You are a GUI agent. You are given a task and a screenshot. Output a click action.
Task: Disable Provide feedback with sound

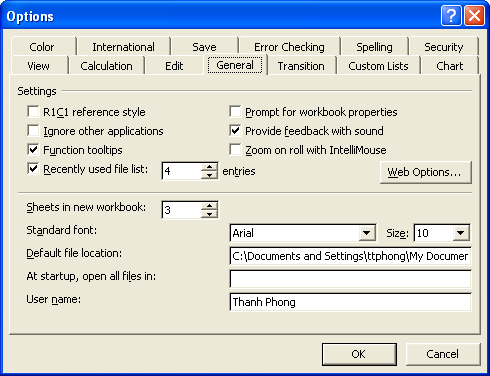(x=235, y=130)
